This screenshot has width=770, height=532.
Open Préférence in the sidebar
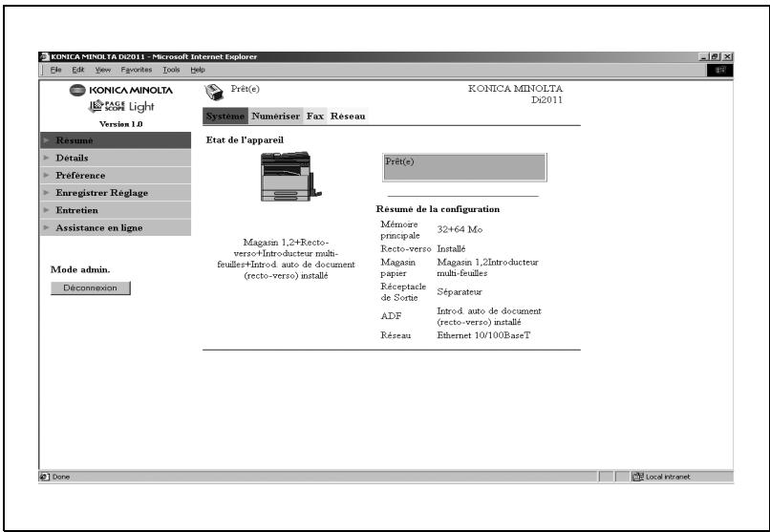pos(116,175)
